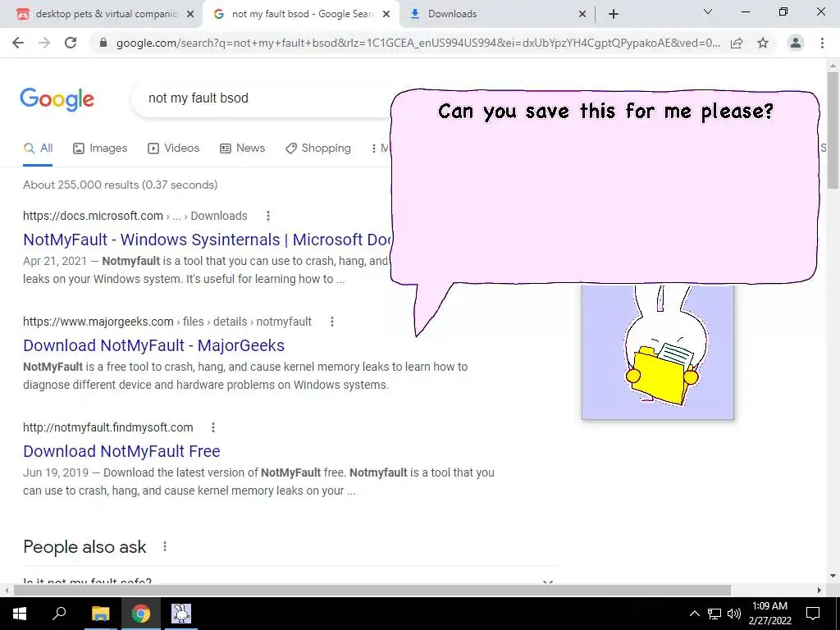Viewport: 840px width, 630px height.
Task: Switch to Images results
Action: coord(100,148)
